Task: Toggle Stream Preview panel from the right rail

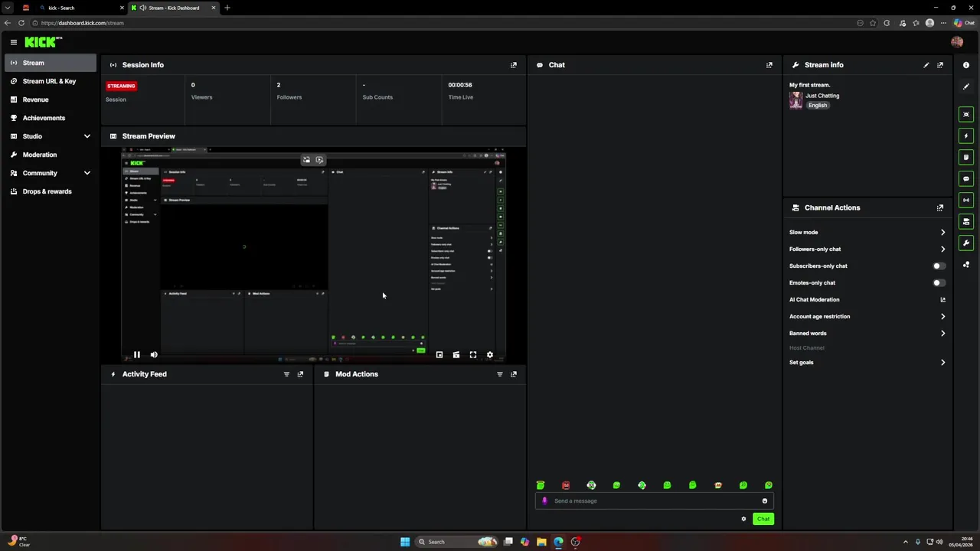Action: (x=966, y=114)
